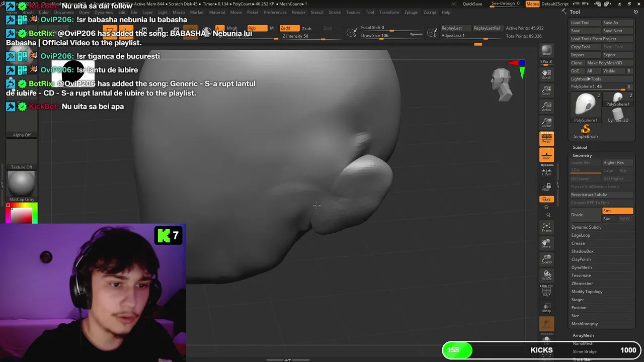Expand the Subtool section

coord(580,147)
